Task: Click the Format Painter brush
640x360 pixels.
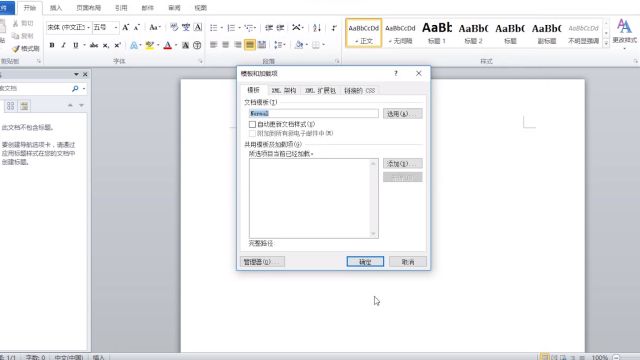Action: pyautogui.click(x=25, y=49)
